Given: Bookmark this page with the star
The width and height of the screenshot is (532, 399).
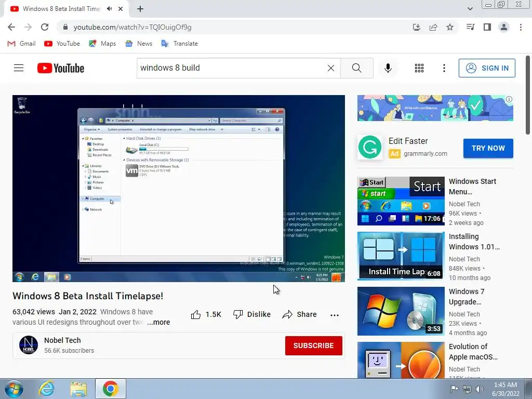Looking at the screenshot, I should 450,27.
